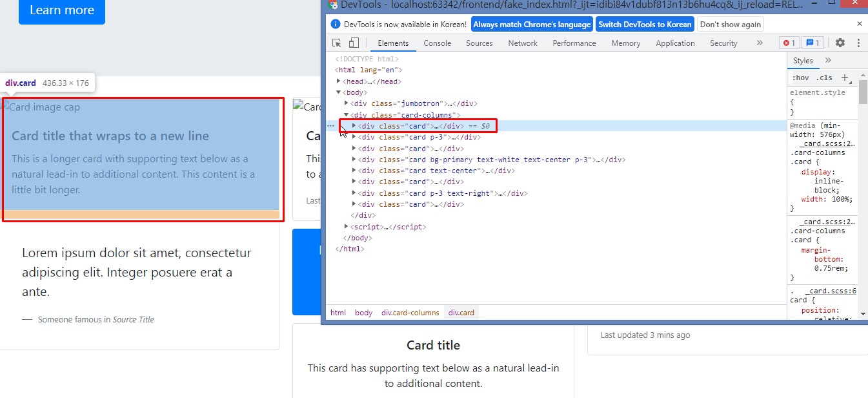Screen dimensions: 868x398
Task: Click the red error count badge
Action: pyautogui.click(x=789, y=43)
